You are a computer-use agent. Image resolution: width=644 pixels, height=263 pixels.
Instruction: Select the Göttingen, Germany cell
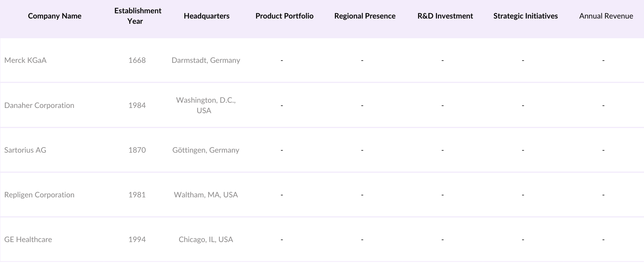click(x=206, y=150)
